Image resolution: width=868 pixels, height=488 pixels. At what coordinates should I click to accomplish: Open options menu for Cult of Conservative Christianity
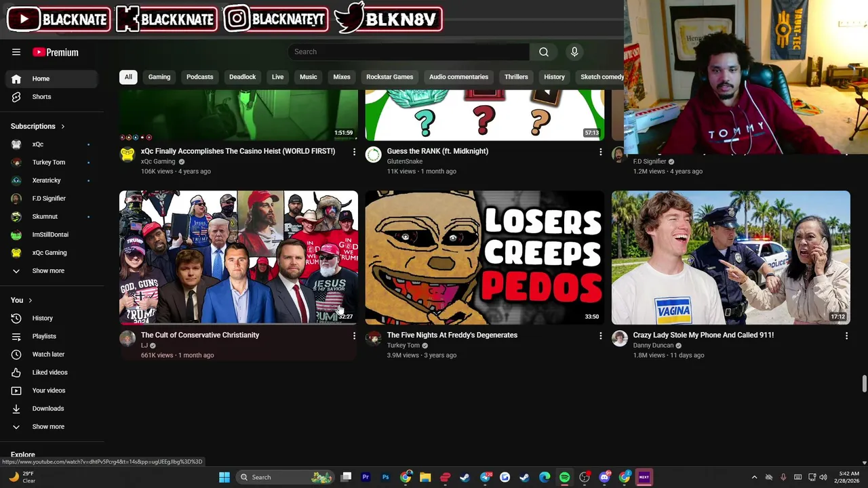[x=354, y=335]
